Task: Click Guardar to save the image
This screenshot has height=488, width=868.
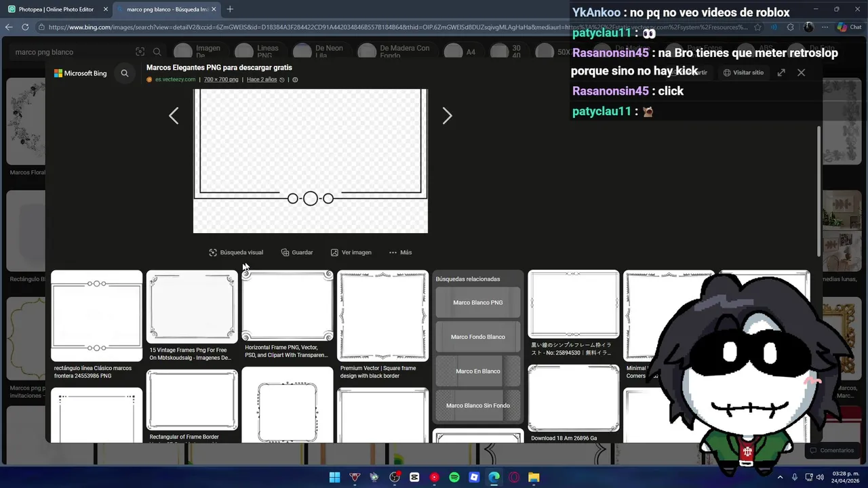Action: point(297,252)
